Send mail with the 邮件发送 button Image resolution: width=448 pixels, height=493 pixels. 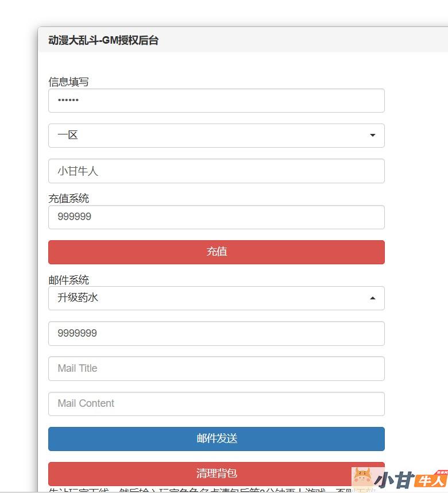pyautogui.click(x=217, y=439)
